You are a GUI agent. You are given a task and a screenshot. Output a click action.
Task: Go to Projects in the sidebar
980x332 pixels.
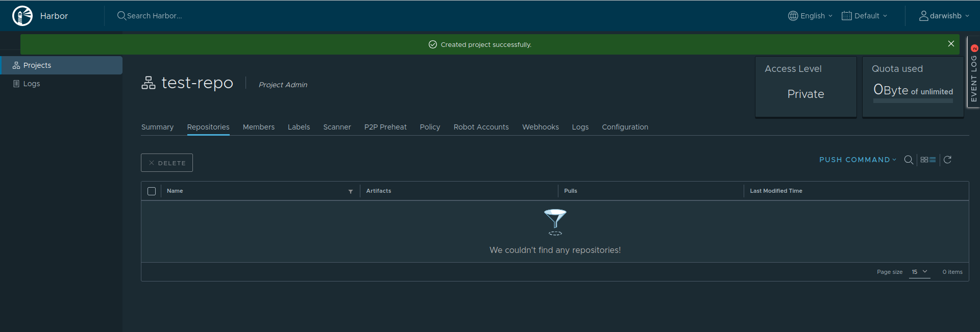pos(37,65)
